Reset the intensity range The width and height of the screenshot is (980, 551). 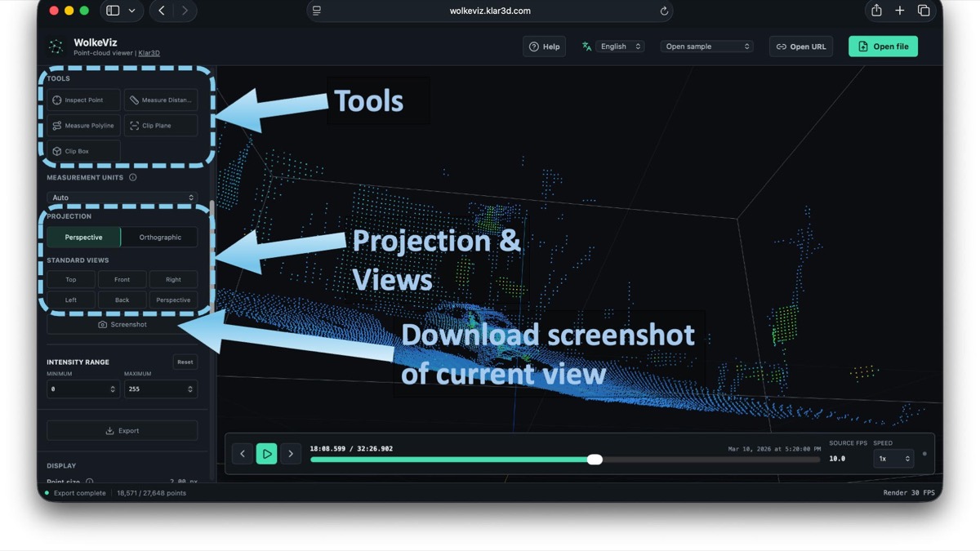point(185,362)
